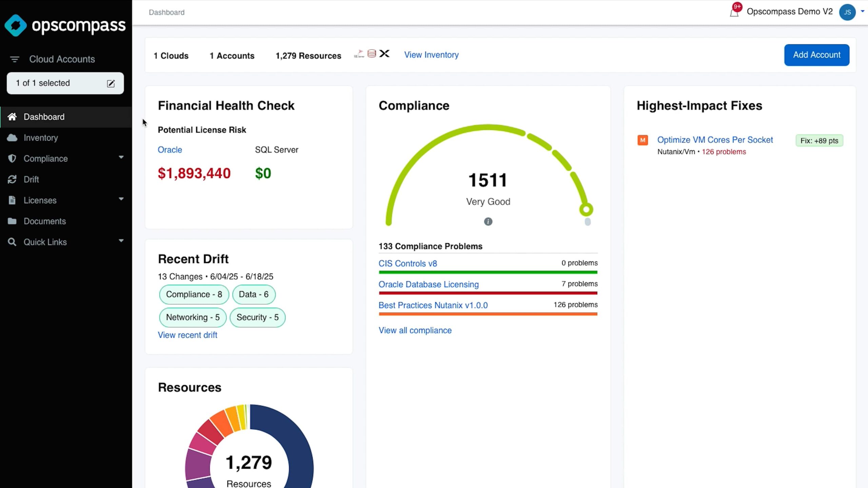Viewport: 868px width, 488px height.
Task: Click the 1,279 Resources summary text
Action: (x=308, y=56)
